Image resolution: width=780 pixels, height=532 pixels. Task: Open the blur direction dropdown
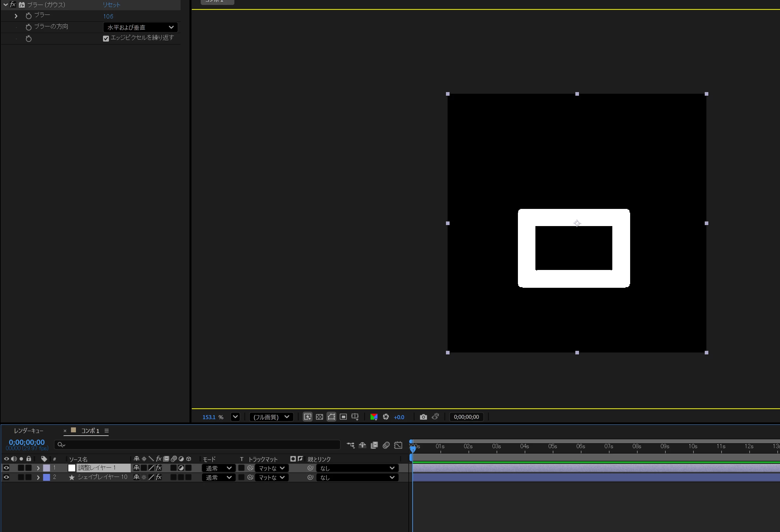(x=140, y=27)
